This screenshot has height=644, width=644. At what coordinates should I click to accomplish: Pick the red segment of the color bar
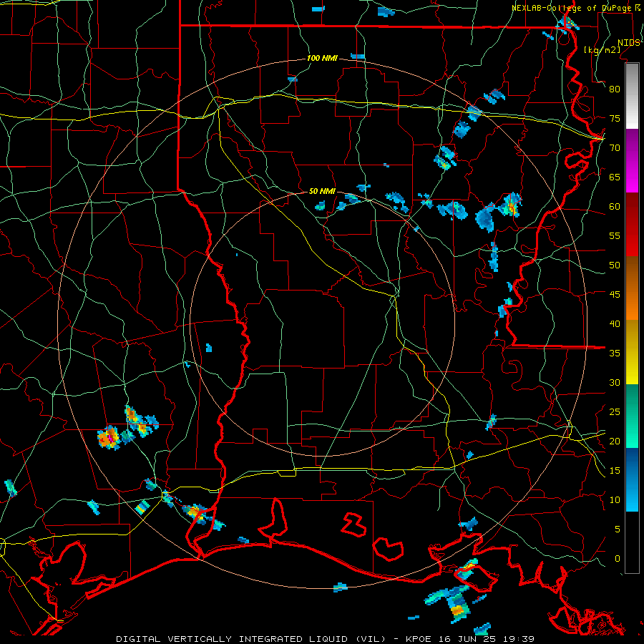[632, 225]
